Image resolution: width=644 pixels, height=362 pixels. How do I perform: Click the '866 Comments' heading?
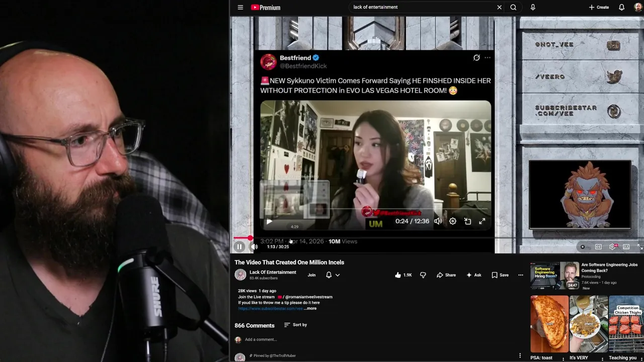tap(255, 325)
